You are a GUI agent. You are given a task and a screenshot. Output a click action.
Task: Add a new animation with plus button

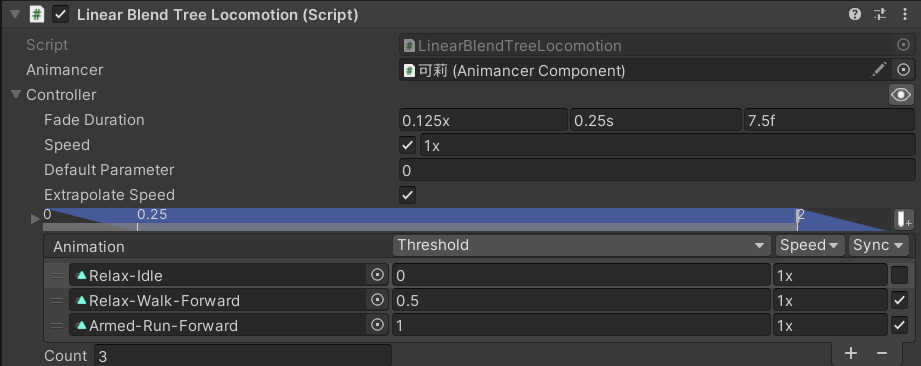point(851,353)
